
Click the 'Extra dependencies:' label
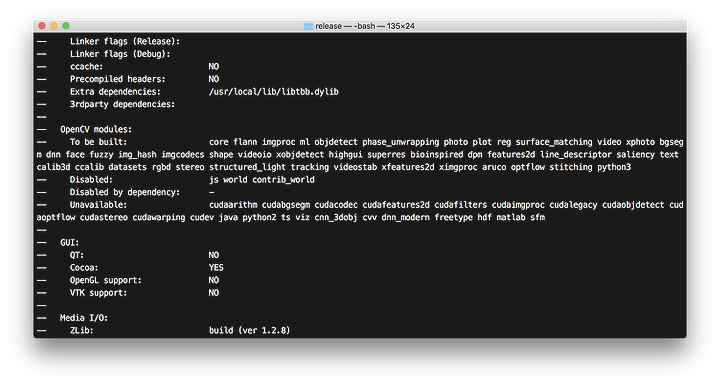(x=115, y=92)
